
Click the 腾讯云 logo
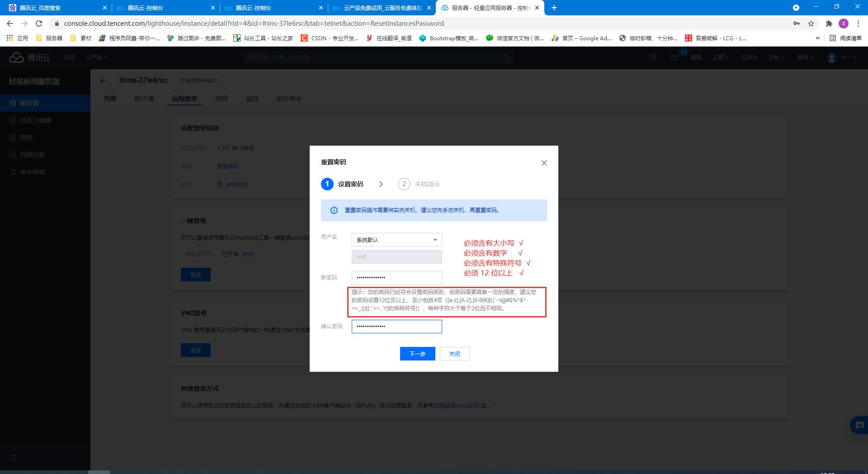click(30, 57)
